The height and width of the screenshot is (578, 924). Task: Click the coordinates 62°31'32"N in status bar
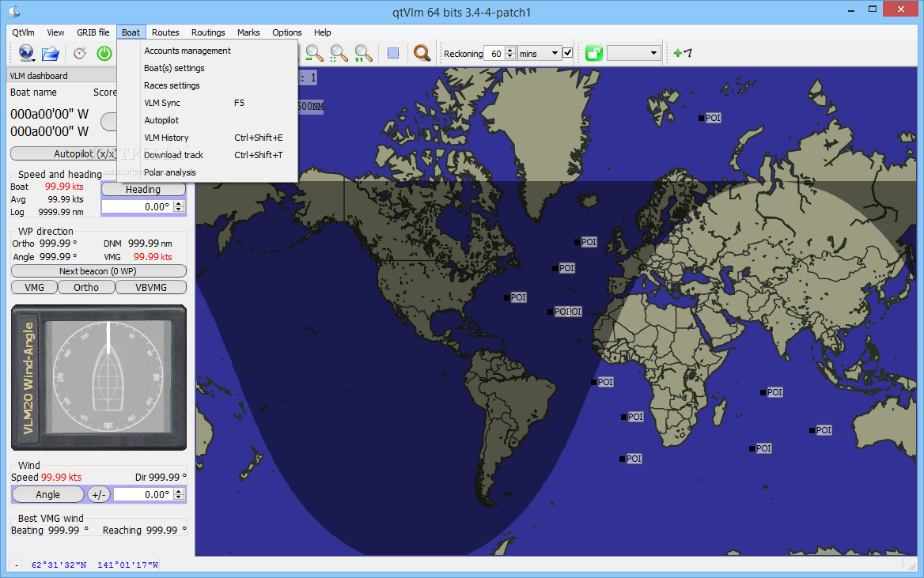pos(59,565)
